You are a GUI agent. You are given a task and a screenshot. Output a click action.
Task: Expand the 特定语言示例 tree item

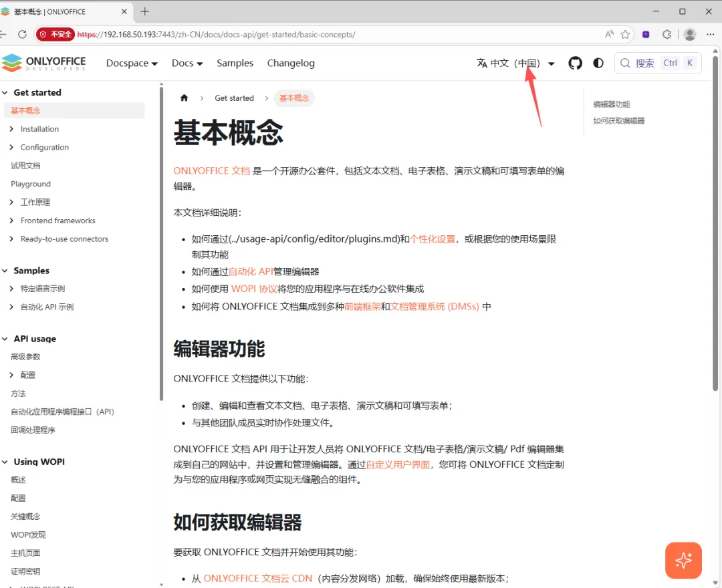(11, 289)
